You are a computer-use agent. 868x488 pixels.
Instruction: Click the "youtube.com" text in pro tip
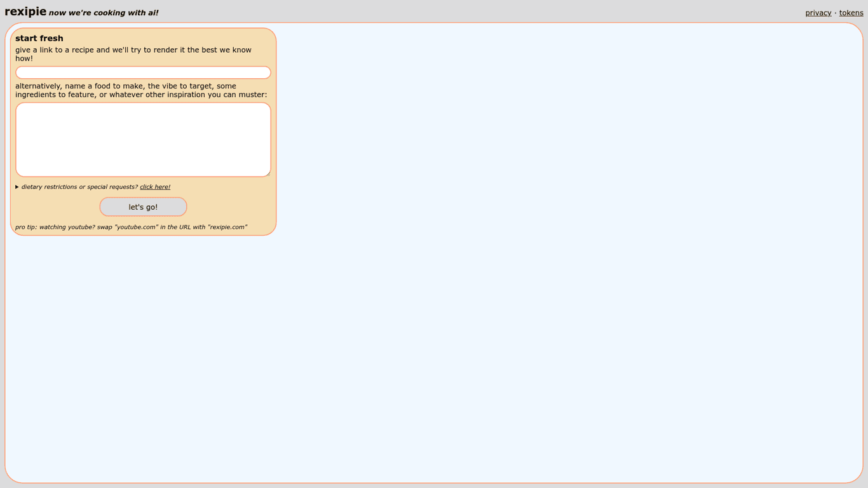point(135,227)
